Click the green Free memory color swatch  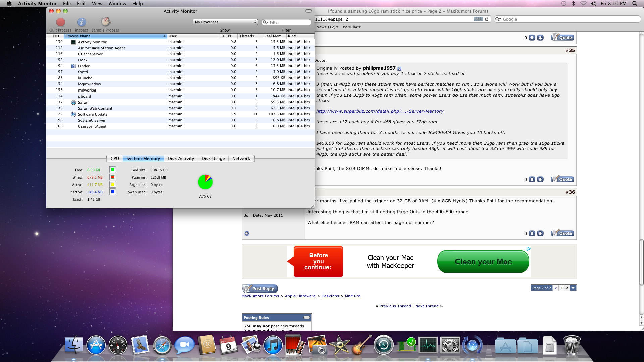(113, 170)
